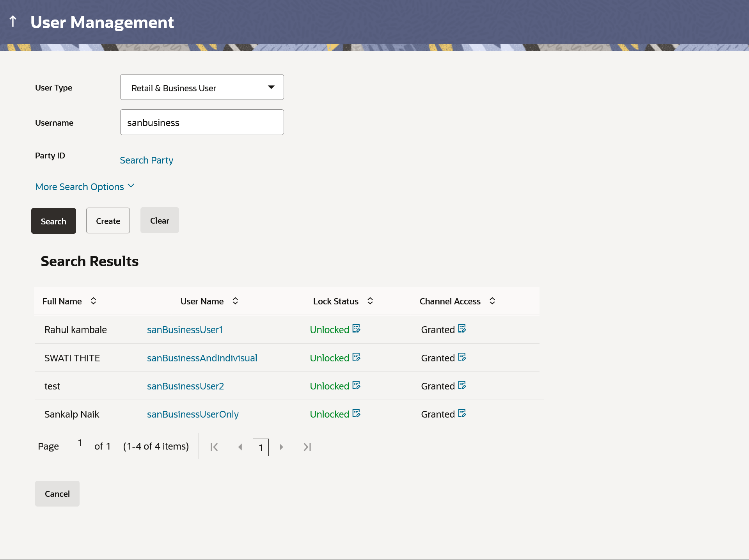Edit lock status for sanBusinessUserOnly
The height and width of the screenshot is (560, 749).
coord(356,413)
